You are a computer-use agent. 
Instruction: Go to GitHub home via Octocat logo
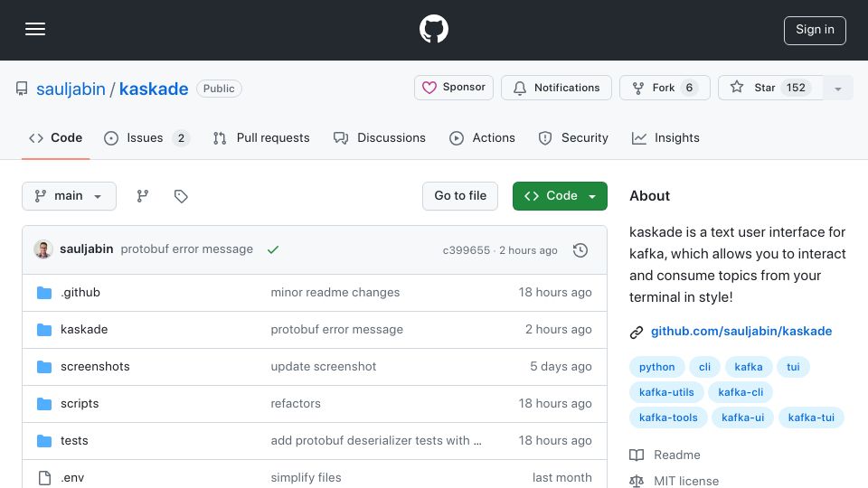pos(433,29)
